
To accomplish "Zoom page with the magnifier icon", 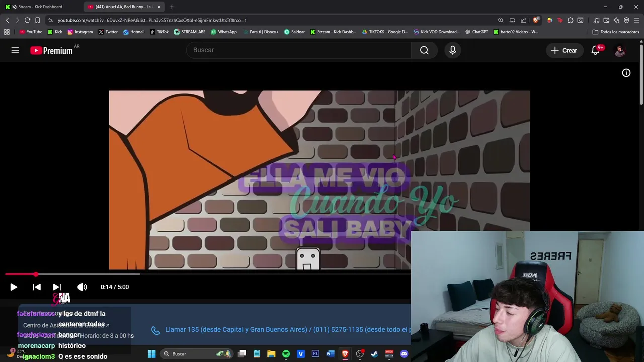I will [501, 20].
